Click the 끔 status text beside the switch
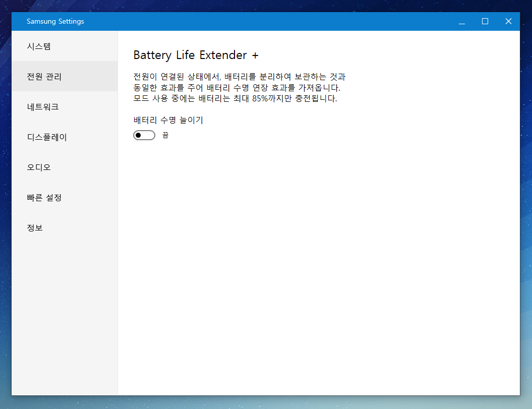The height and width of the screenshot is (409, 532). pyautogui.click(x=165, y=135)
